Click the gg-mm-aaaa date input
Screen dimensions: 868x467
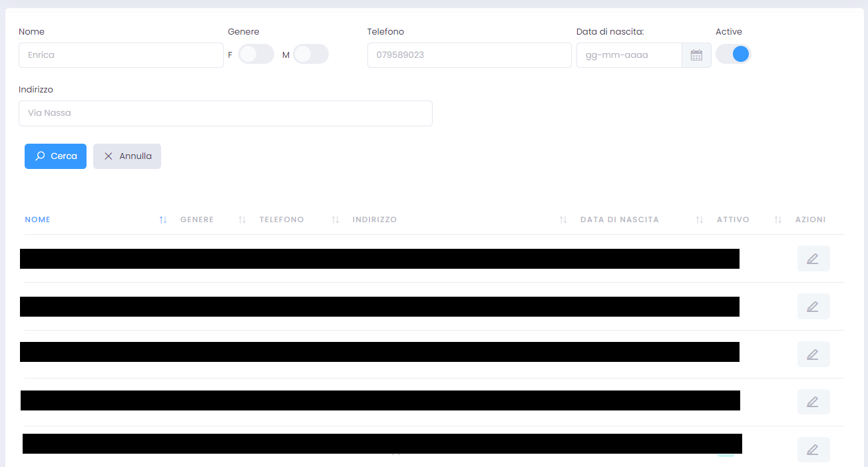tap(628, 55)
